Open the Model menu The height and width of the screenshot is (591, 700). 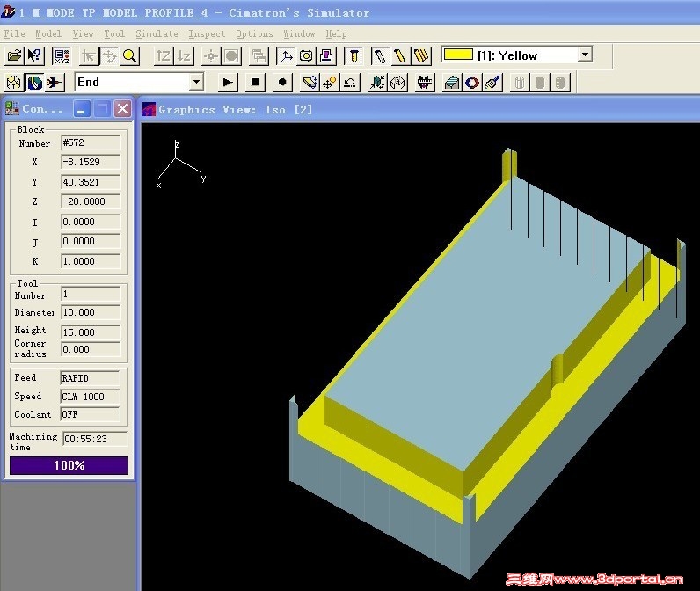[48, 34]
